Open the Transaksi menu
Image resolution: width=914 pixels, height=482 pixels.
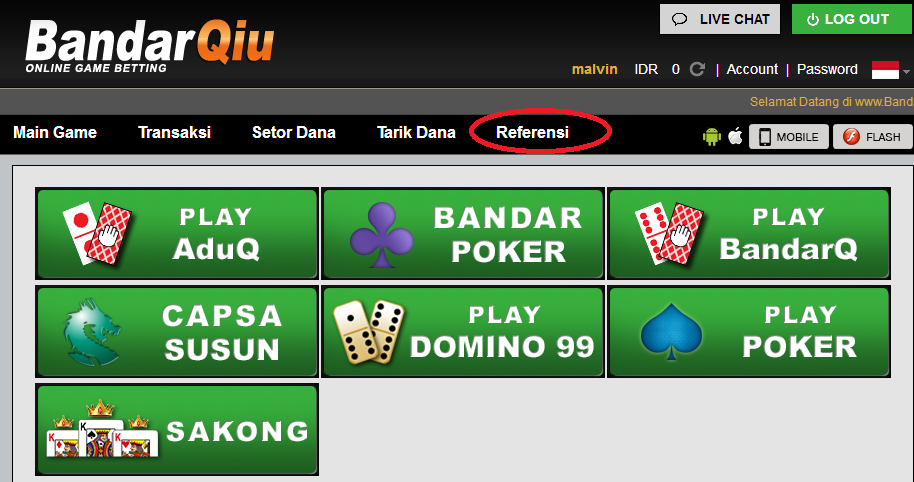click(174, 132)
